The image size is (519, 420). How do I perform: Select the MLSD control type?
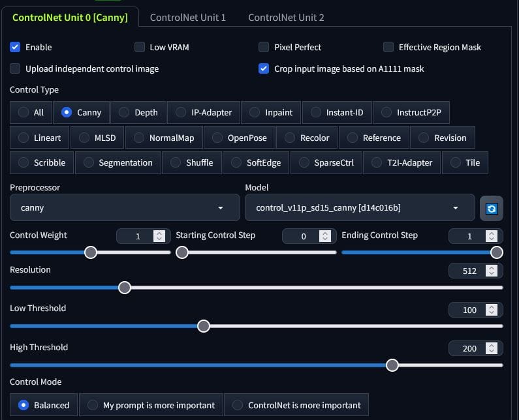[x=97, y=138]
